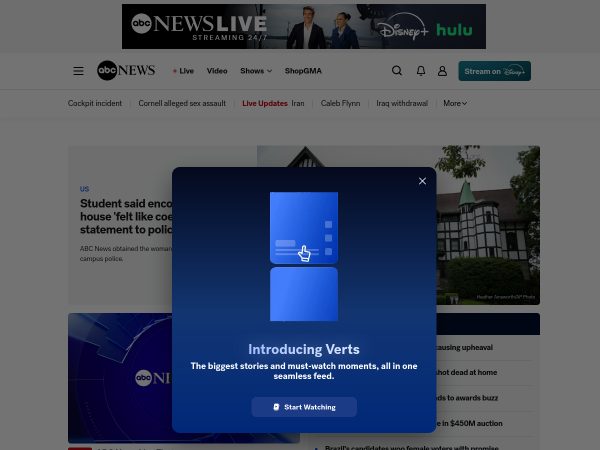
Task: Click the ABC News logo
Action: (x=126, y=70)
